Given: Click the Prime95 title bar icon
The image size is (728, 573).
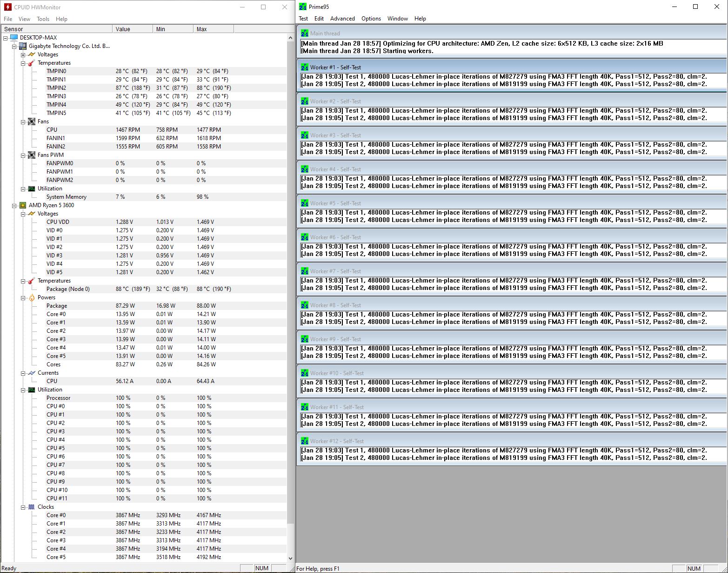Looking at the screenshot, I should coord(303,7).
